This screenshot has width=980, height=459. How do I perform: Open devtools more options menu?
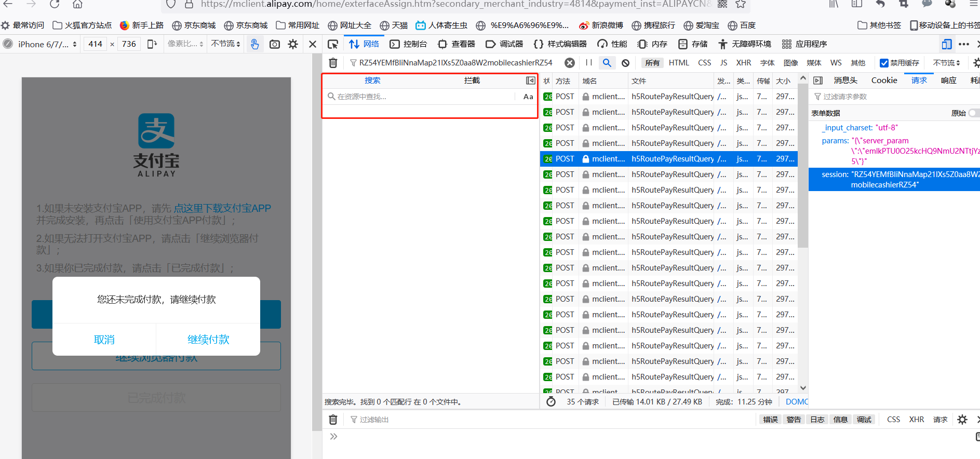(x=964, y=44)
